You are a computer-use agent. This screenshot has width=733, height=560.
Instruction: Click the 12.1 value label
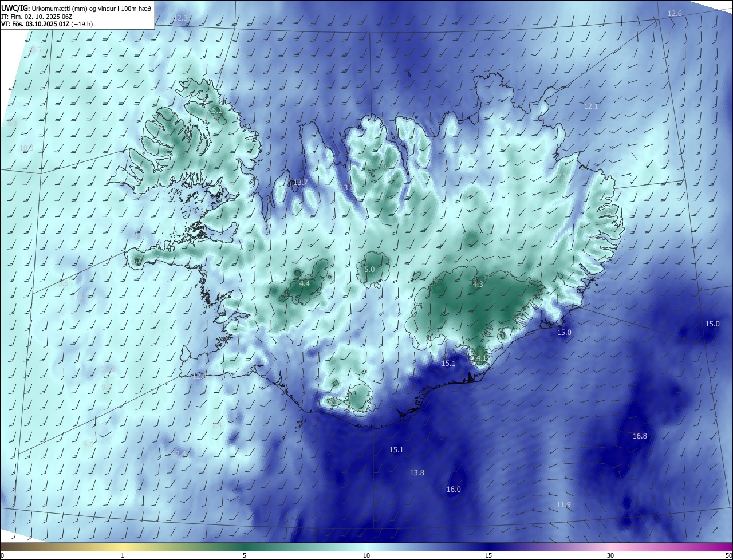(591, 107)
